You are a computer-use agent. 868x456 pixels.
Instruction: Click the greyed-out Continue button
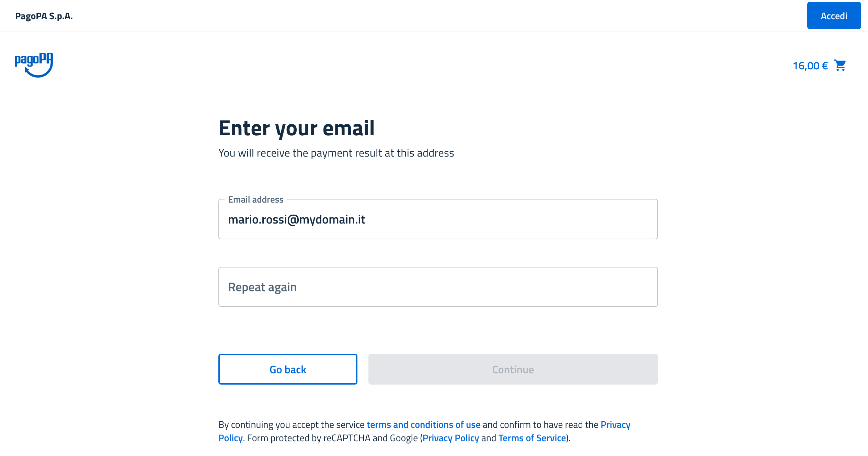pyautogui.click(x=513, y=369)
